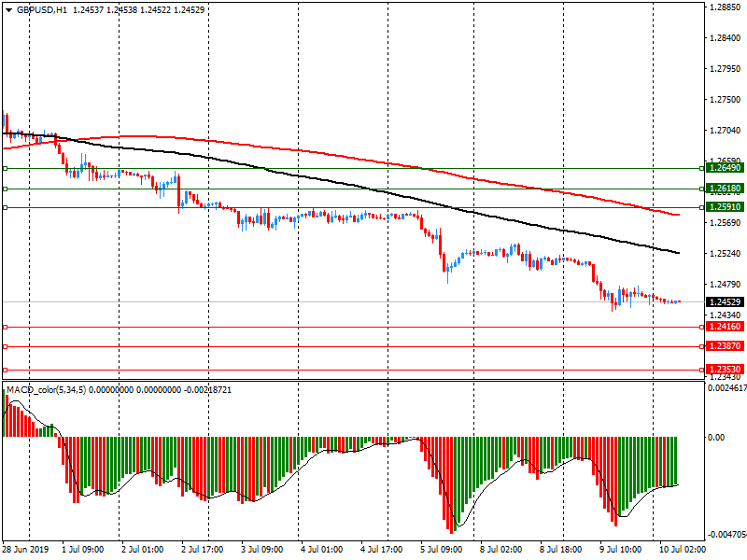Select the 1.25910 green level price tag

(x=725, y=207)
